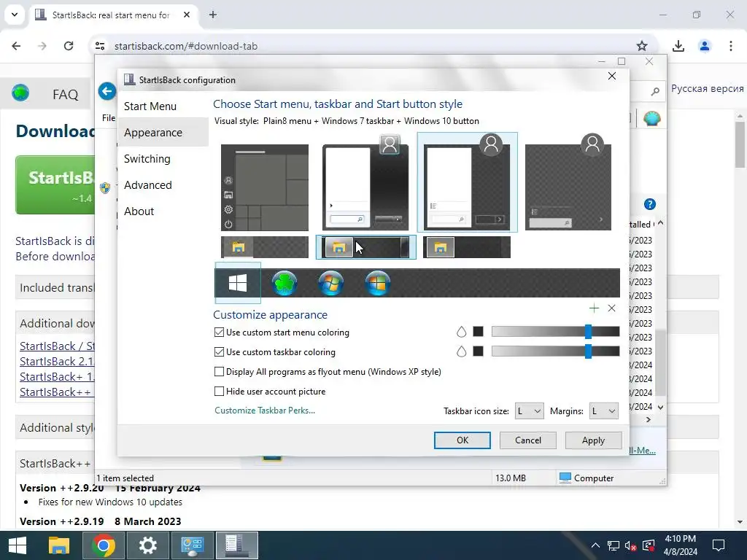The height and width of the screenshot is (560, 747).
Task: Open the notification center icon
Action: [x=719, y=545]
